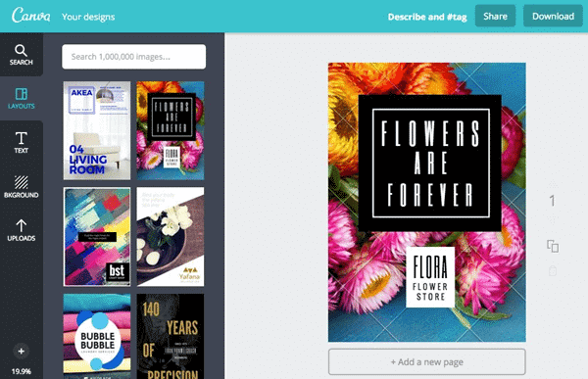Click Add a new page button
Screen dimensions: 588x379
coord(426,361)
